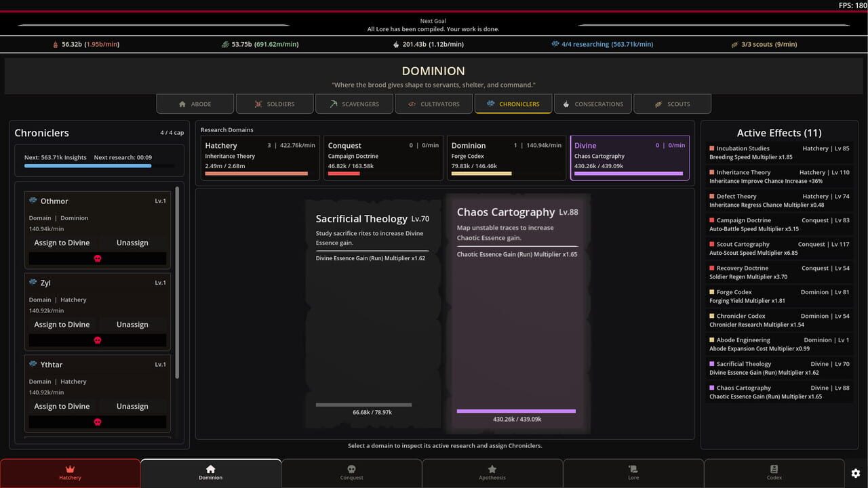The width and height of the screenshot is (868, 488).
Task: Click the Next Goal message text
Action: 433,29
